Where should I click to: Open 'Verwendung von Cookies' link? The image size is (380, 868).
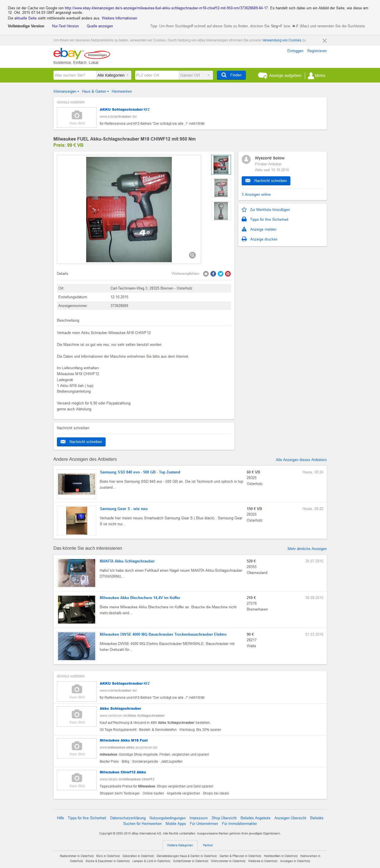(x=282, y=40)
